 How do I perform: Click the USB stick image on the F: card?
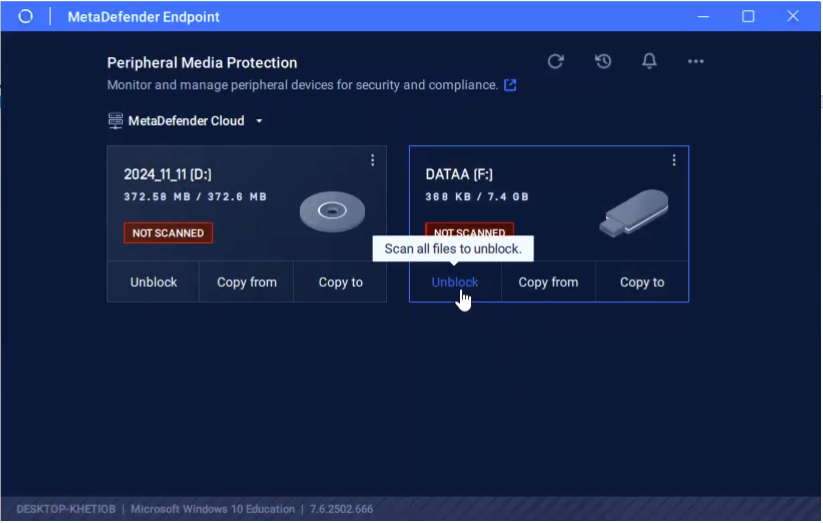click(x=634, y=213)
